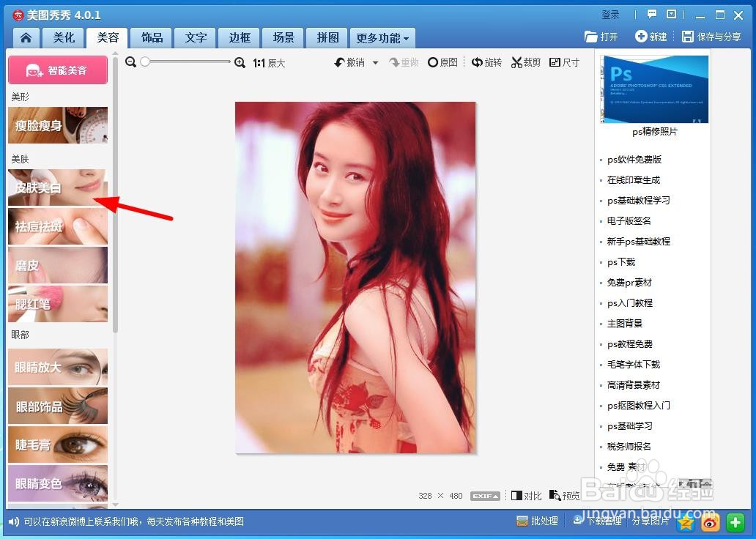Open the 瘦脸瘦身 tool
This screenshot has height=539, width=756.
click(x=57, y=125)
